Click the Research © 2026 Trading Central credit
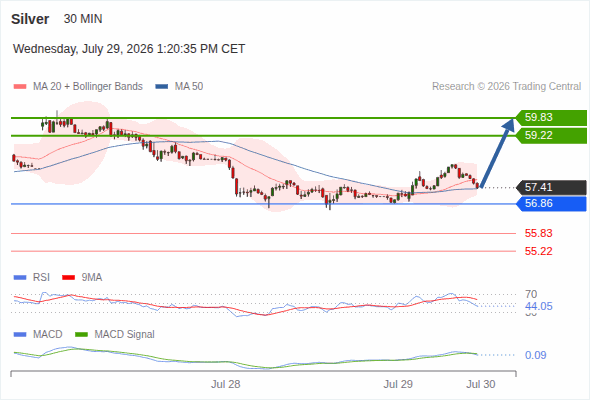Image resolution: width=590 pixels, height=400 pixels. coord(506,87)
